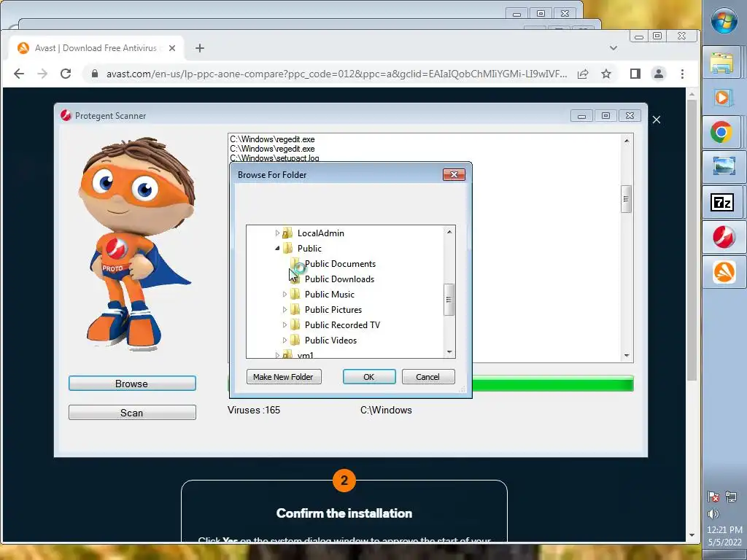This screenshot has height=560, width=747.
Task: Click the Browse button in Protegent Scanner
Action: [x=132, y=384]
